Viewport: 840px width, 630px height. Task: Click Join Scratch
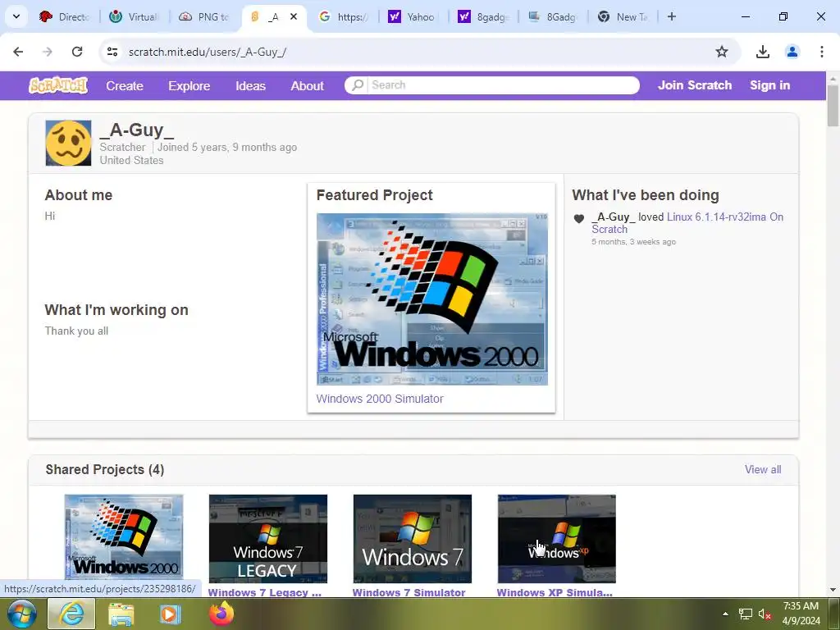point(694,85)
